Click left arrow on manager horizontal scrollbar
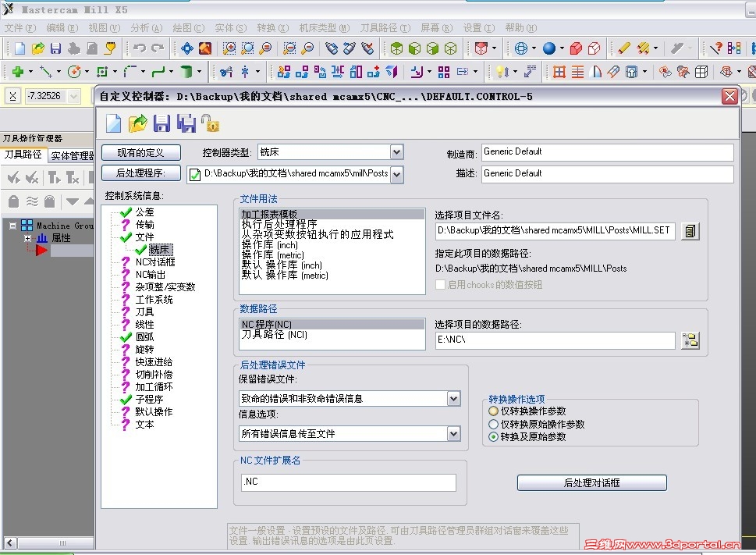 9,543
